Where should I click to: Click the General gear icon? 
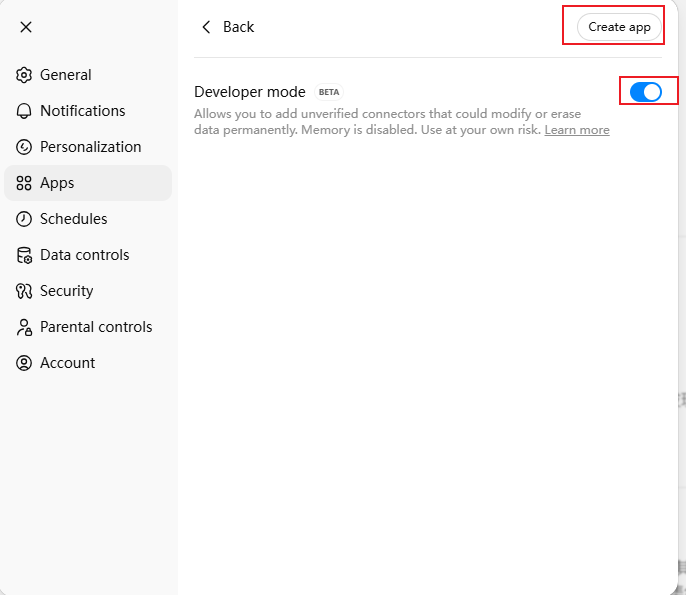(24, 75)
